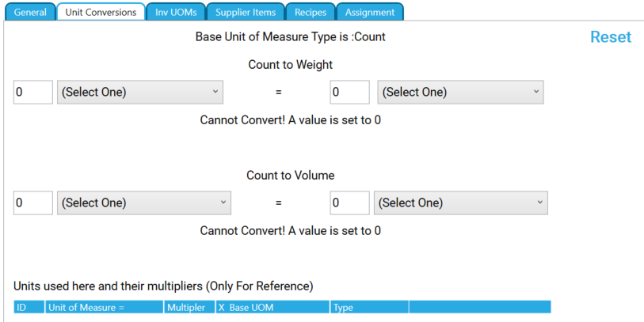Open the Recipes tab

[310, 12]
